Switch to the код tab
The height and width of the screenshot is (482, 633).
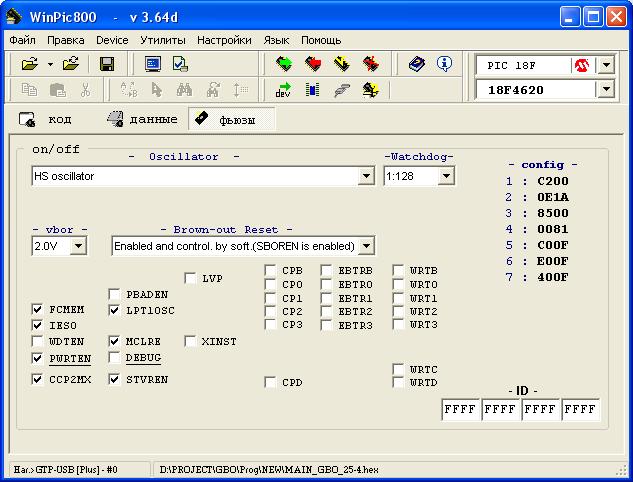coord(46,119)
